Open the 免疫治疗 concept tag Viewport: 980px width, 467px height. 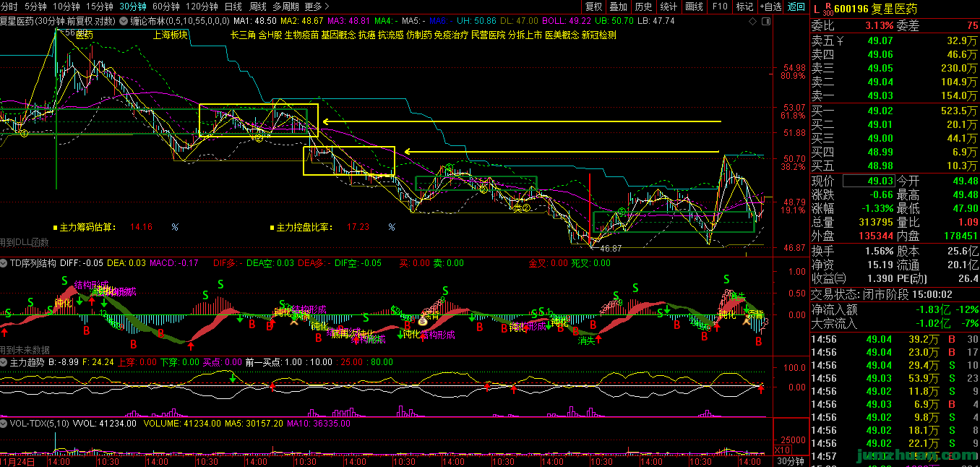451,35
